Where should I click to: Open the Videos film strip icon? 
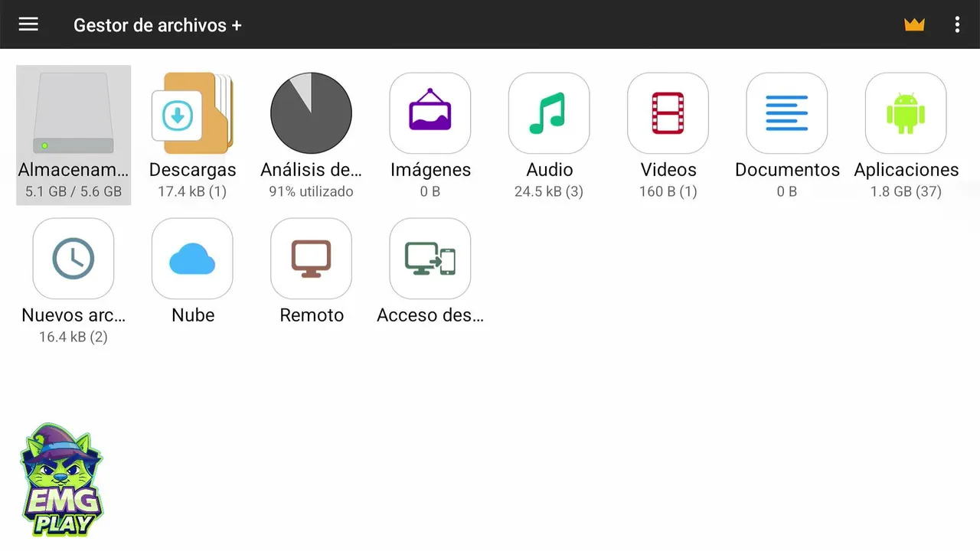click(x=668, y=113)
